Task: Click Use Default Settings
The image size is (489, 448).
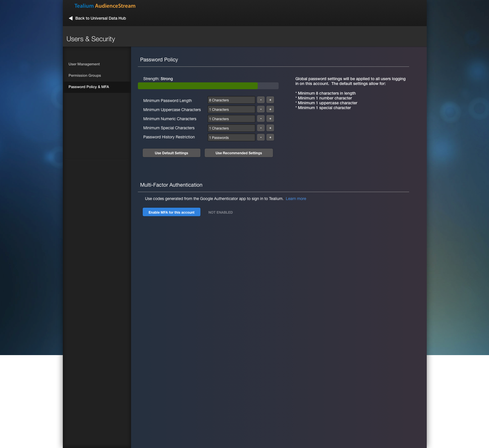Action: 171,153
